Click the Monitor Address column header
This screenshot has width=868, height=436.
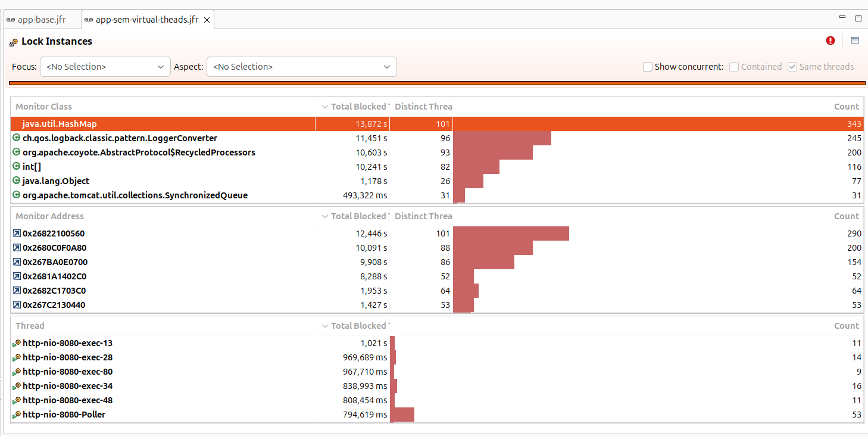(49, 216)
